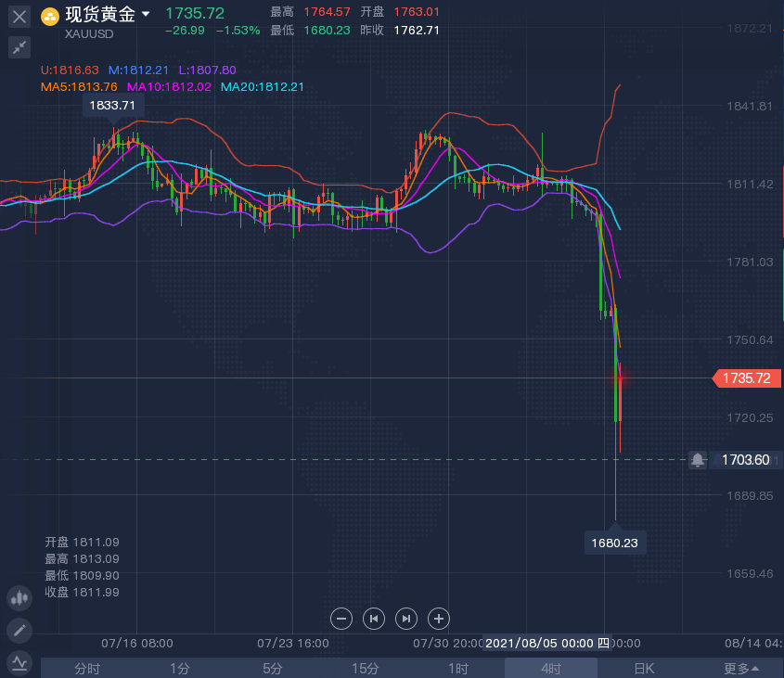784x678 pixels.
Task: Close the gold chart view
Action: [19, 16]
